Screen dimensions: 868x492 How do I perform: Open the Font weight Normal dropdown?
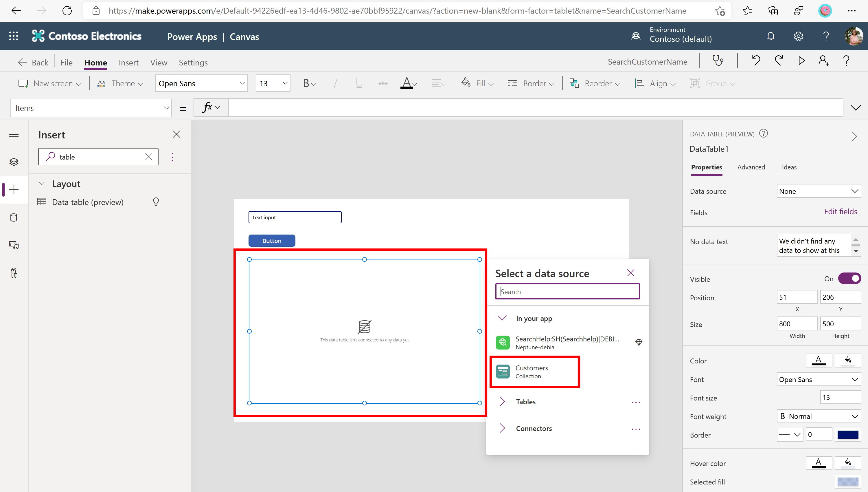point(818,416)
